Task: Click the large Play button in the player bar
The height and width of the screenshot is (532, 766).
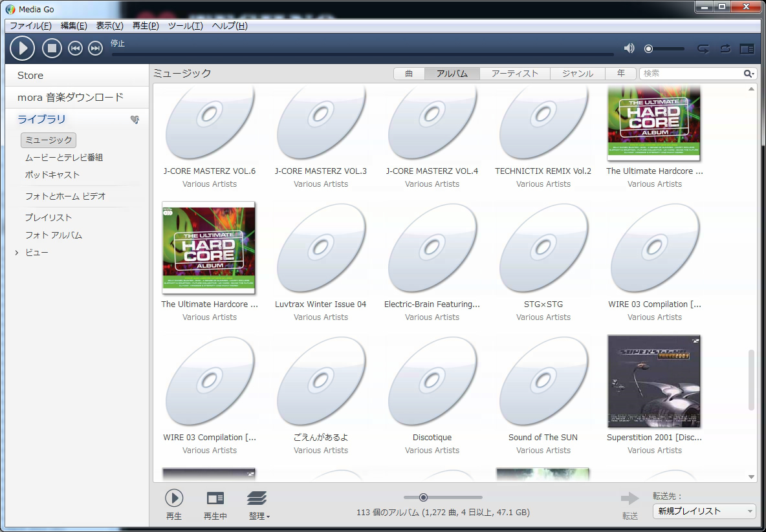Action: pyautogui.click(x=23, y=48)
